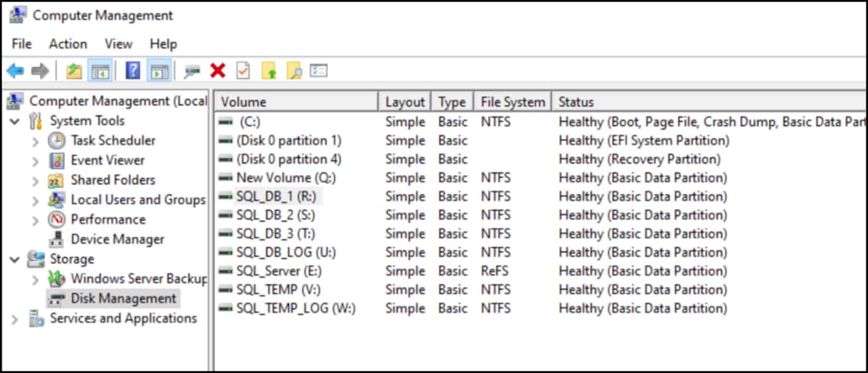Select Disk Management in the tree
Screen dimensions: 868x373
pos(123,298)
